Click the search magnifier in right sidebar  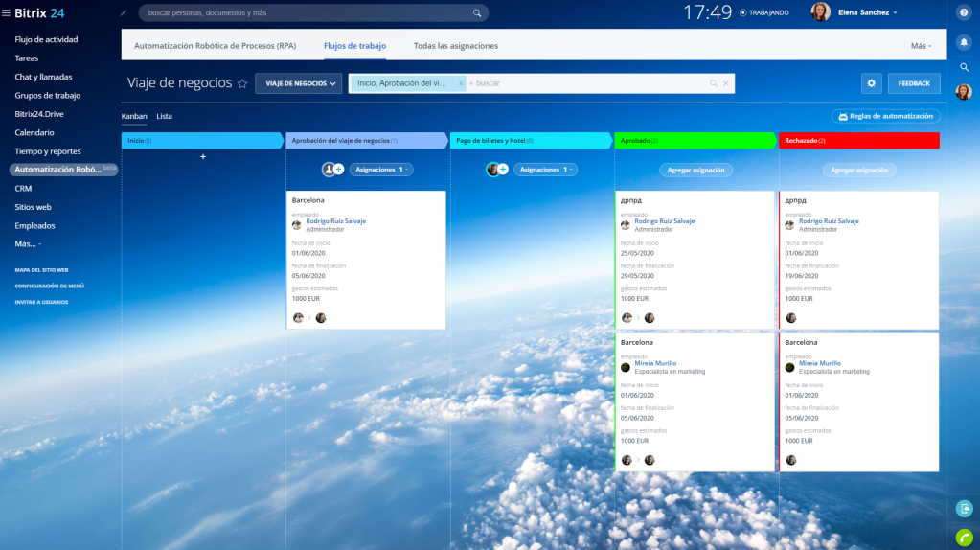(x=964, y=67)
